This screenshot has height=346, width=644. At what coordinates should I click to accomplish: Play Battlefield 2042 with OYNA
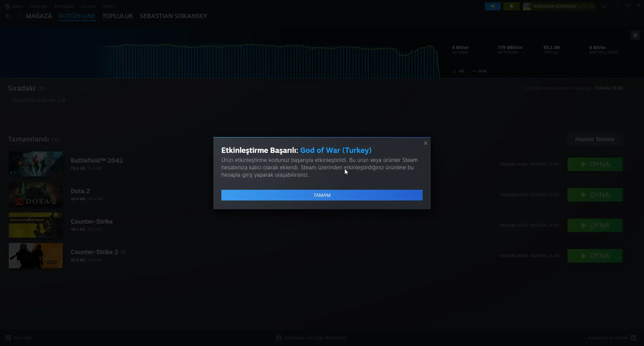pyautogui.click(x=595, y=164)
